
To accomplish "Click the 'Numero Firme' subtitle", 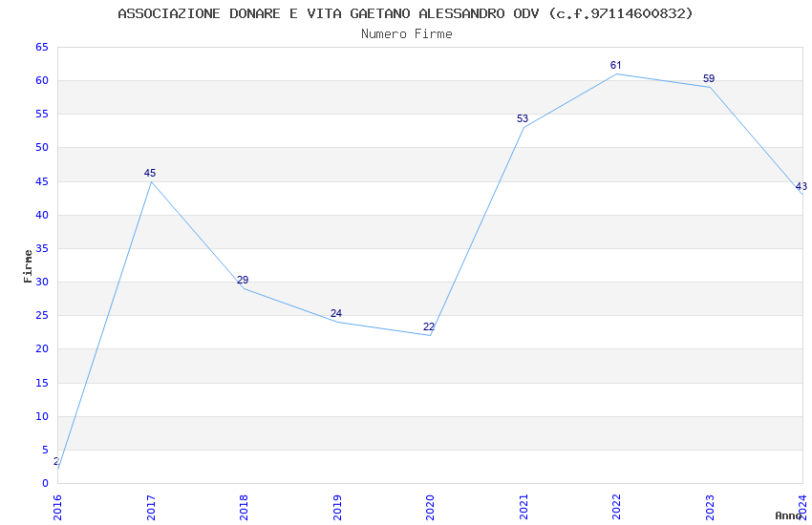I will pyautogui.click(x=407, y=33).
